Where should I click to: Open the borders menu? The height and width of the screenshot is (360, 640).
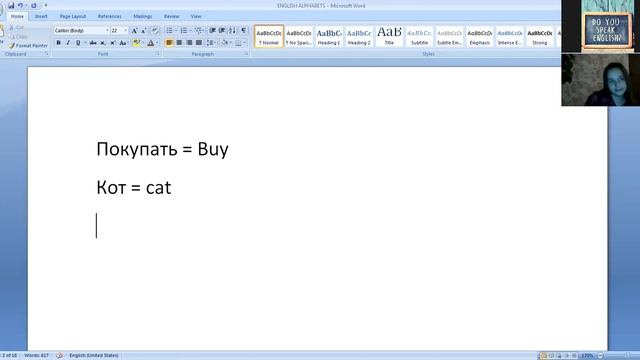pyautogui.click(x=240, y=43)
